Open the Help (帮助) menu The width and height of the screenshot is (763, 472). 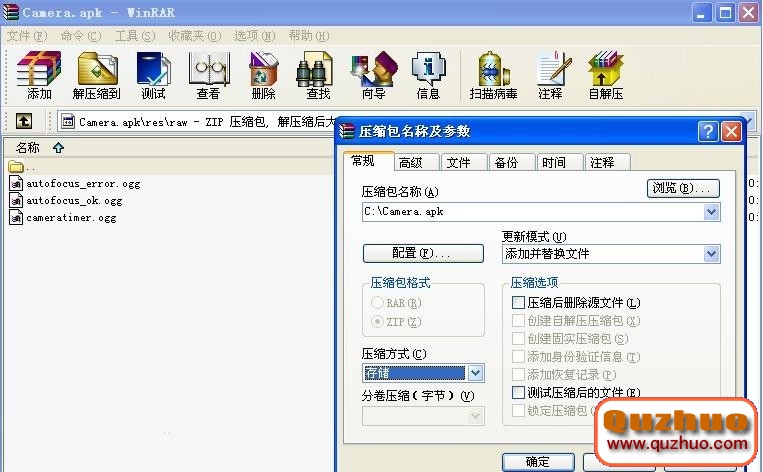(309, 36)
